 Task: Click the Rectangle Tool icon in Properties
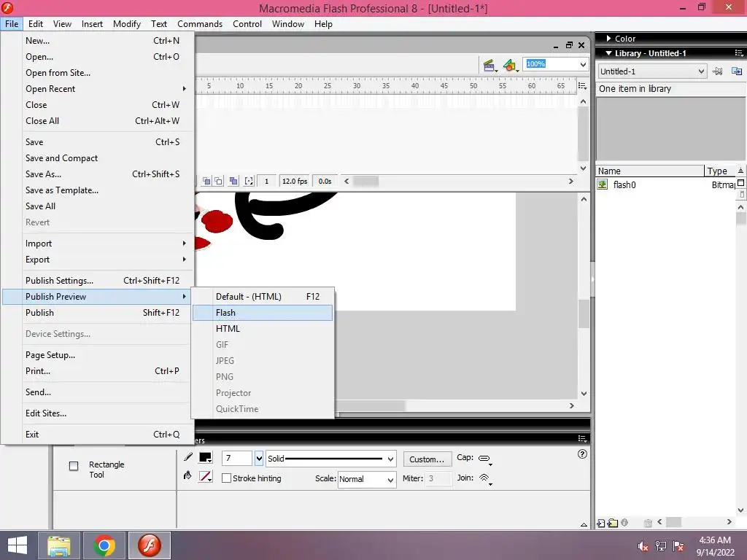(74, 466)
